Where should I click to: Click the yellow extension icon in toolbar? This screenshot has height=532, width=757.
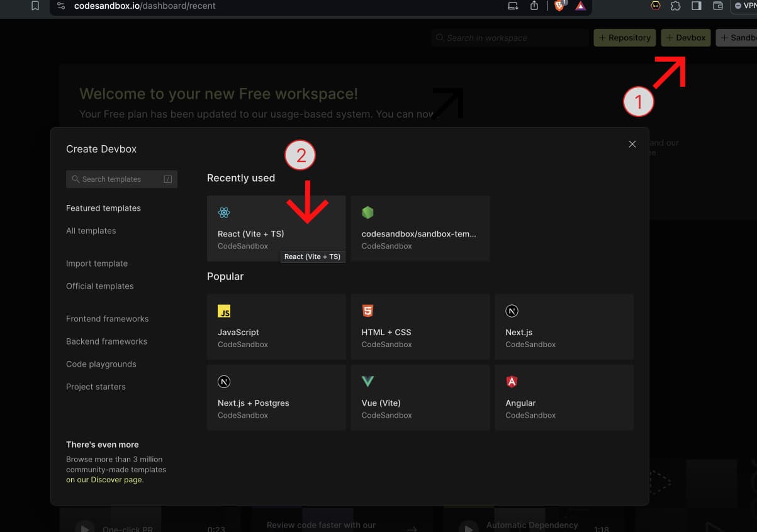(656, 6)
